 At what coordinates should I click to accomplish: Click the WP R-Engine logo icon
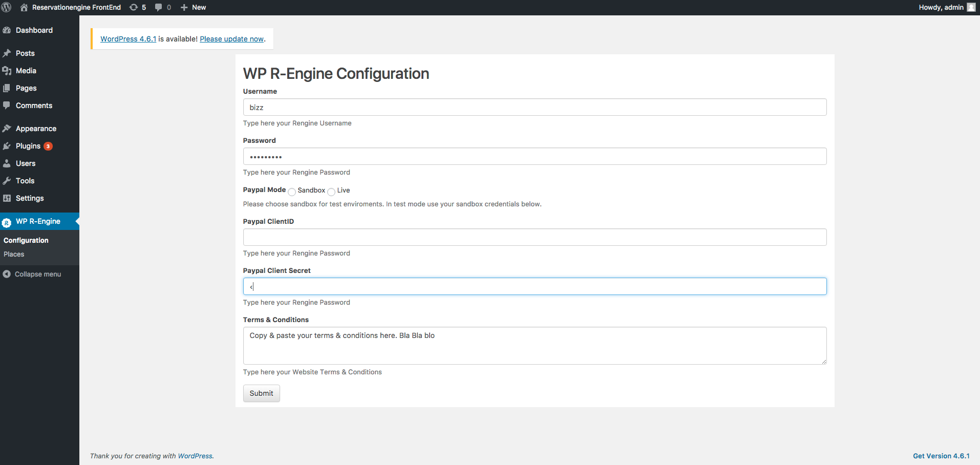click(7, 222)
